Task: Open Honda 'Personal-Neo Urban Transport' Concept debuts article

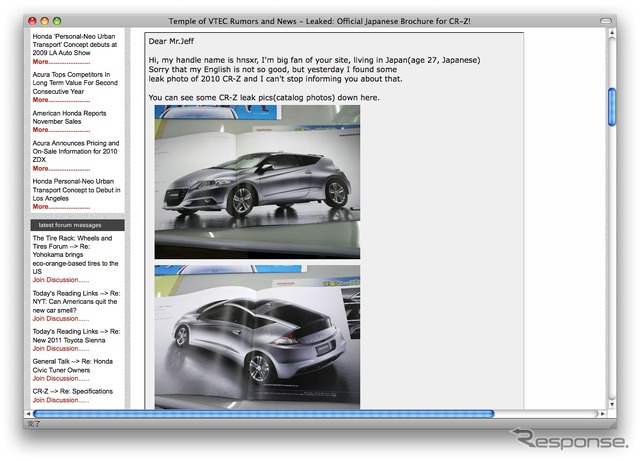Action: 75,45
